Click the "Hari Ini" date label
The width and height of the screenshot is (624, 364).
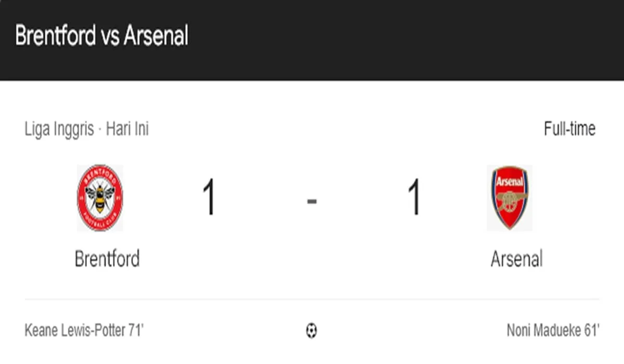(x=127, y=129)
